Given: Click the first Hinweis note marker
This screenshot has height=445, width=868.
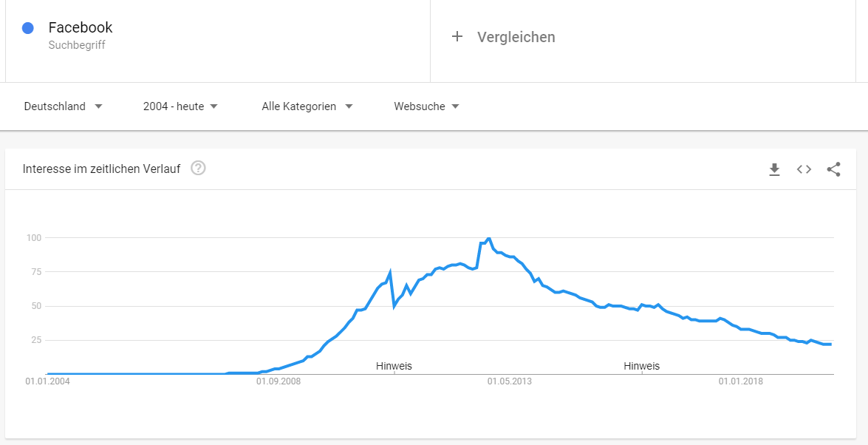Looking at the screenshot, I should pyautogui.click(x=394, y=367).
